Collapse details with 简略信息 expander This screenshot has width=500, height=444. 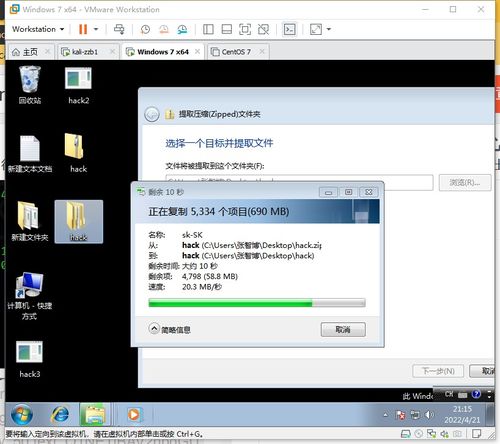click(170, 329)
